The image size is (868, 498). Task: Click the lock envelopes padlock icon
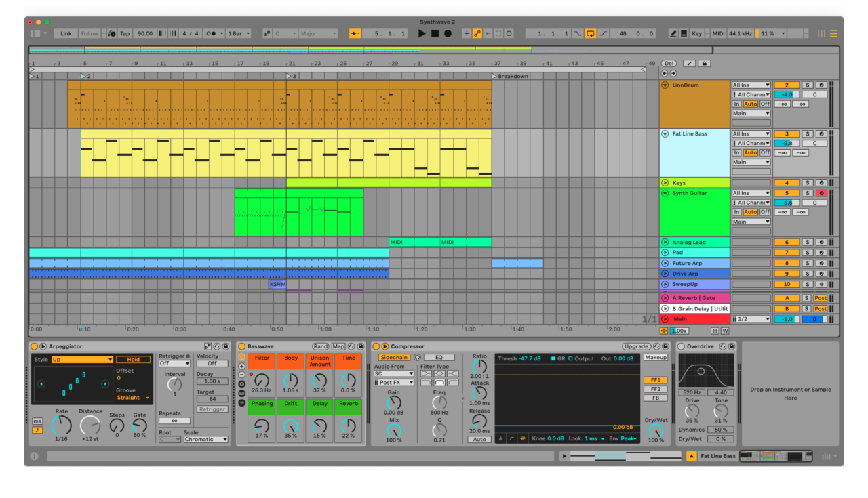click(705, 63)
